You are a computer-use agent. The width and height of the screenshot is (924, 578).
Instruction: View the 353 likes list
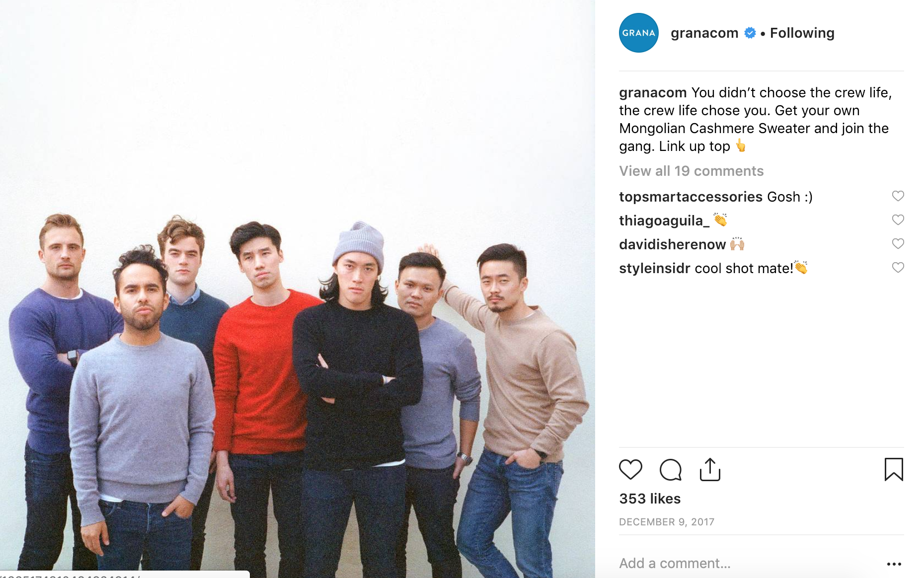(x=650, y=499)
